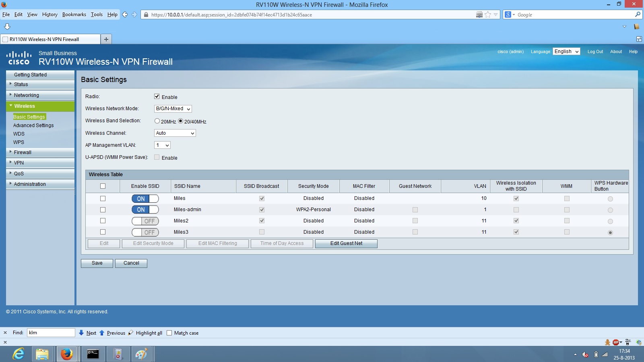The image size is (644, 362).
Task: Expand the Status menu section
Action: pyautogui.click(x=40, y=84)
